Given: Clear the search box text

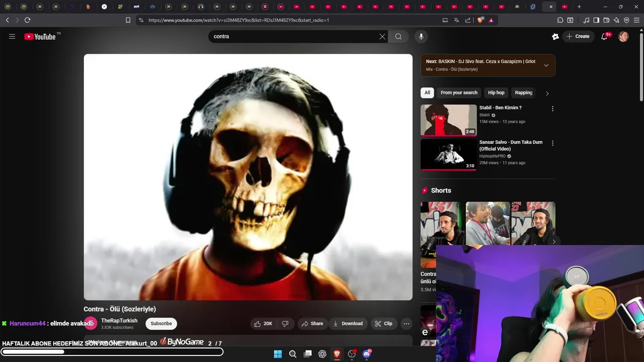Looking at the screenshot, I should click(382, 36).
